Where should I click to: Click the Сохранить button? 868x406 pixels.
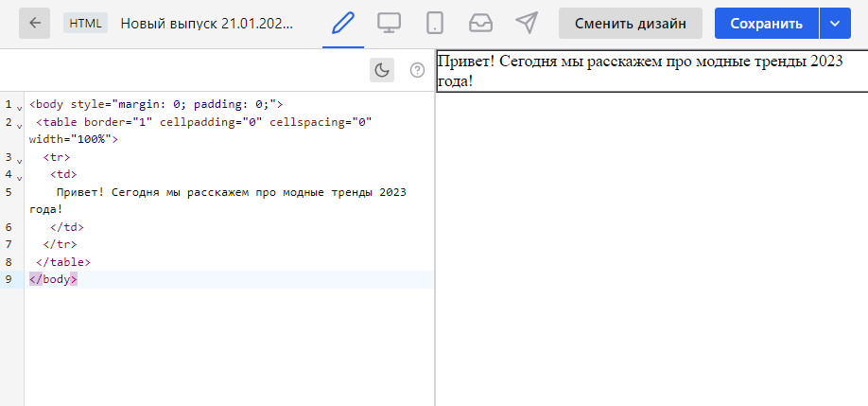[766, 24]
